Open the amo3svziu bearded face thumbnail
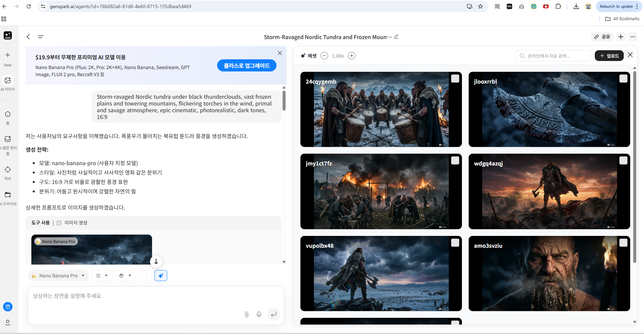The width and height of the screenshot is (644, 334). point(549,273)
